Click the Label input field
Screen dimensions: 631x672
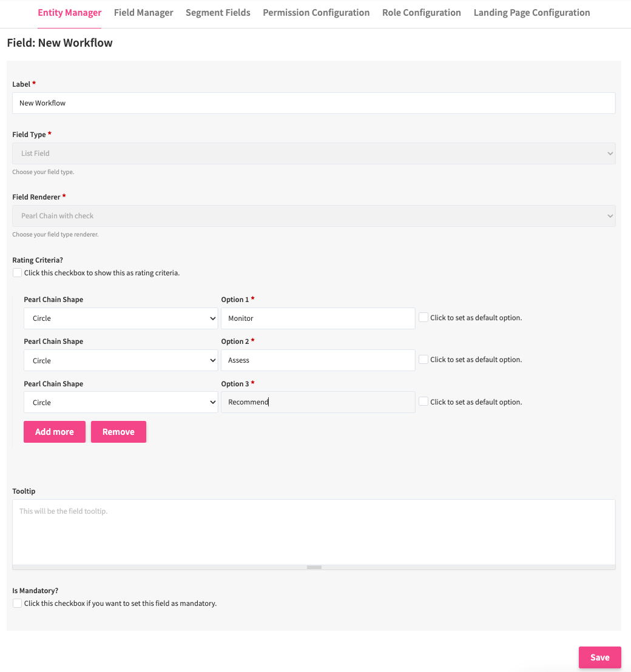[314, 103]
